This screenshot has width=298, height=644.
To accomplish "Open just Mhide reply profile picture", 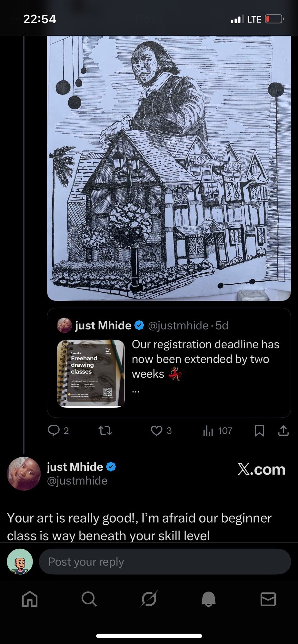I will (x=24, y=473).
